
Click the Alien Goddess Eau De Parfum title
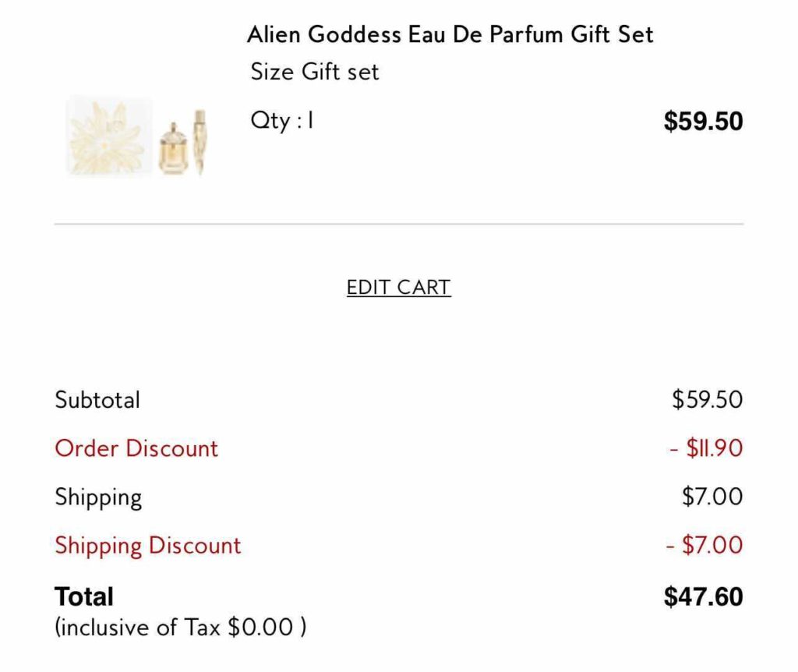(x=450, y=34)
